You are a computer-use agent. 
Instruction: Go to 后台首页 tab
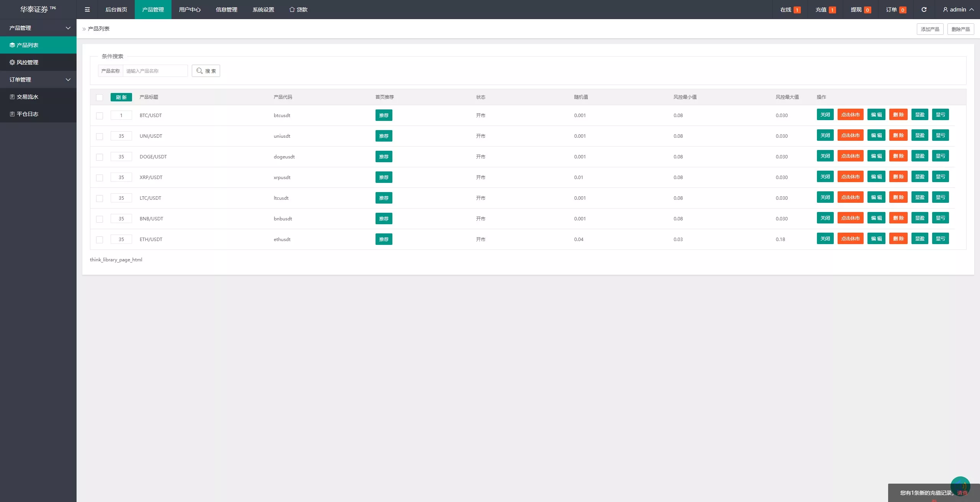click(x=116, y=10)
